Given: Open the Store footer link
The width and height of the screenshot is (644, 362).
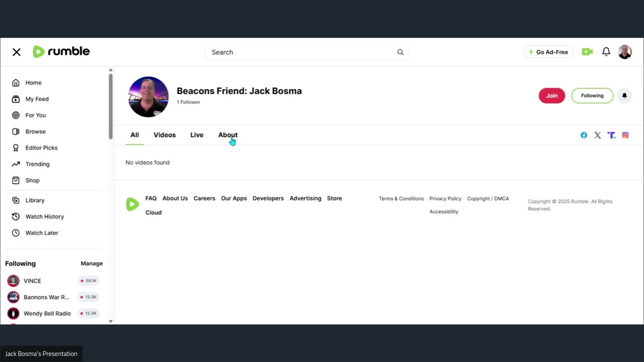Looking at the screenshot, I should coord(335,199).
